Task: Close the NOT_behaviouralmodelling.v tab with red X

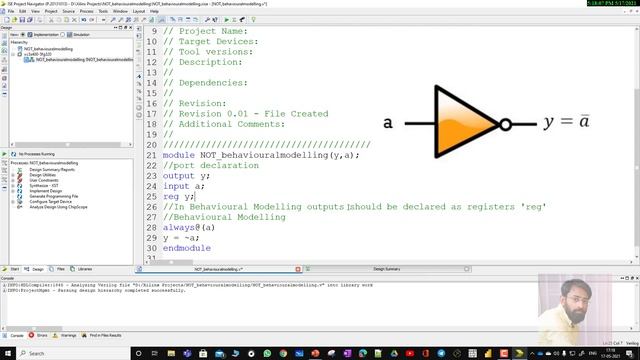Action: pyautogui.click(x=298, y=269)
